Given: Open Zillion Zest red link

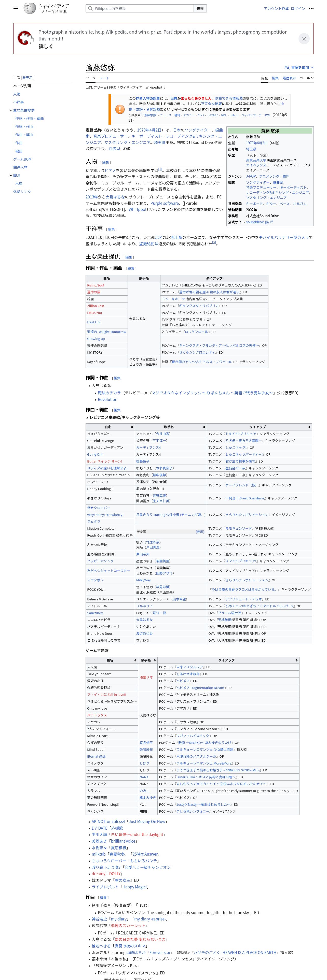Looking at the screenshot, I should (x=96, y=306).
